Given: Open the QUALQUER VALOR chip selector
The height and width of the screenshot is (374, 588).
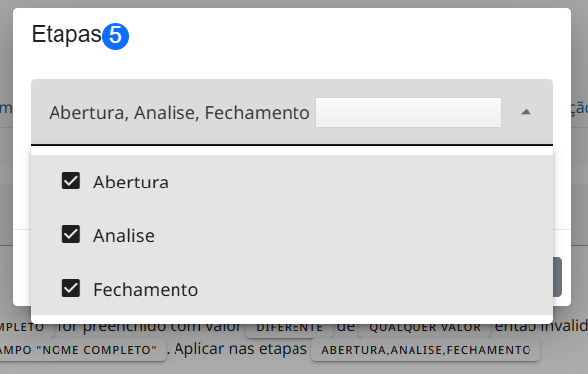Looking at the screenshot, I should pos(424,327).
